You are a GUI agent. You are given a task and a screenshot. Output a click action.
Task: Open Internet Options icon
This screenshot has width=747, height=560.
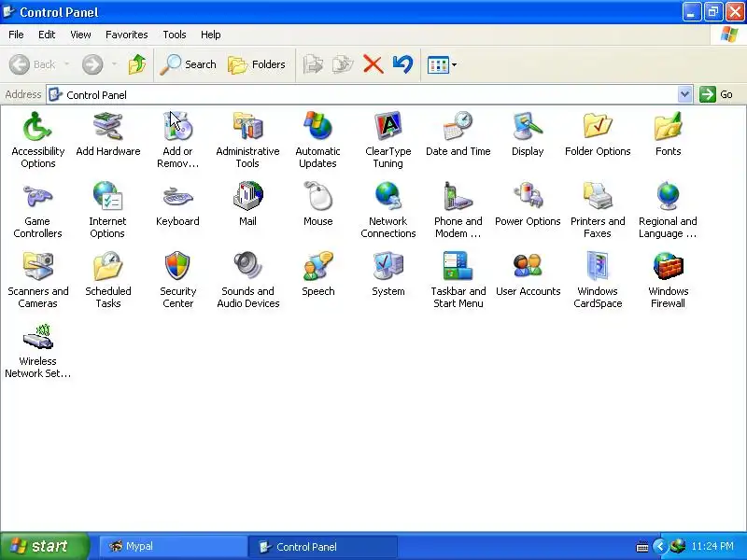point(107,197)
